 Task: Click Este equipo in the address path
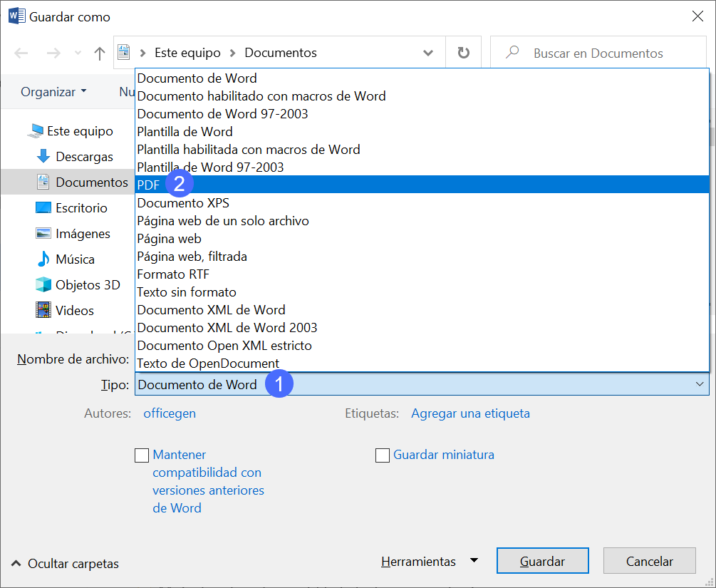click(x=187, y=53)
